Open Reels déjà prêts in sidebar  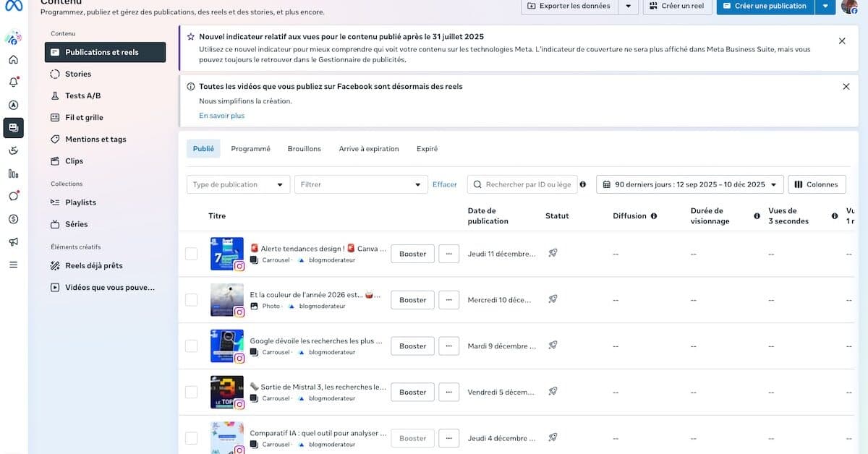pos(105,265)
